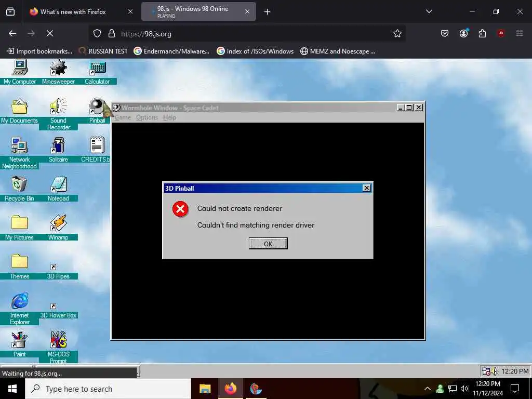The width and height of the screenshot is (532, 399).
Task: Open the MS-DOS Prompt shortcut
Action: (x=58, y=347)
